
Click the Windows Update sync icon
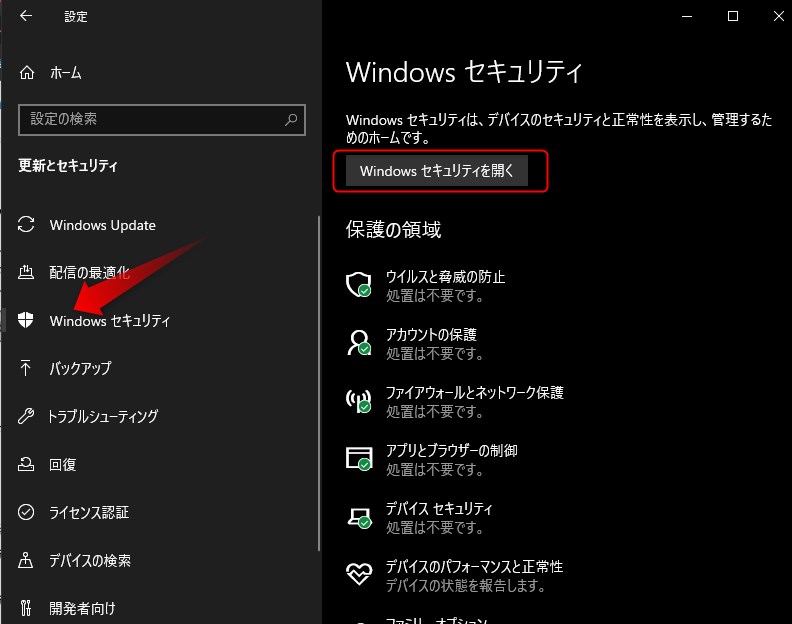click(26, 224)
